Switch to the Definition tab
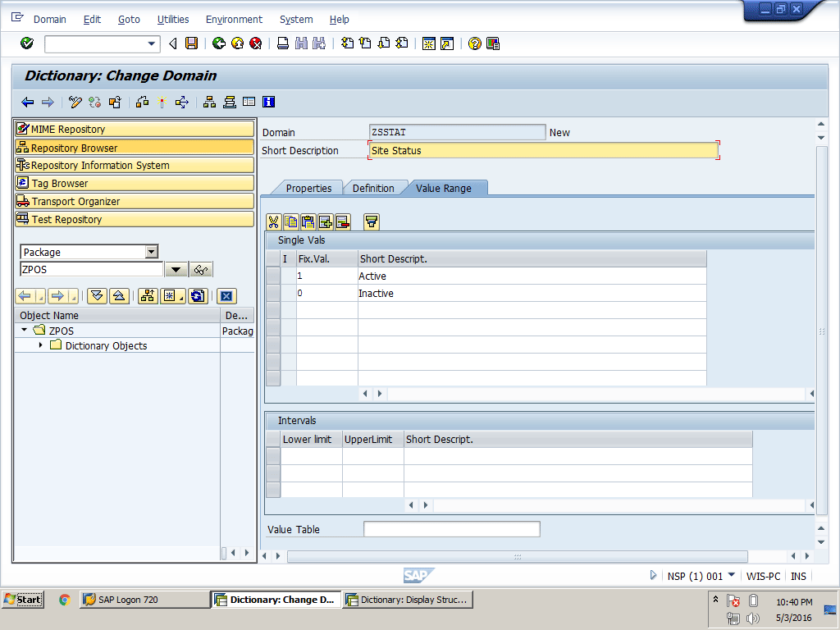 click(373, 188)
